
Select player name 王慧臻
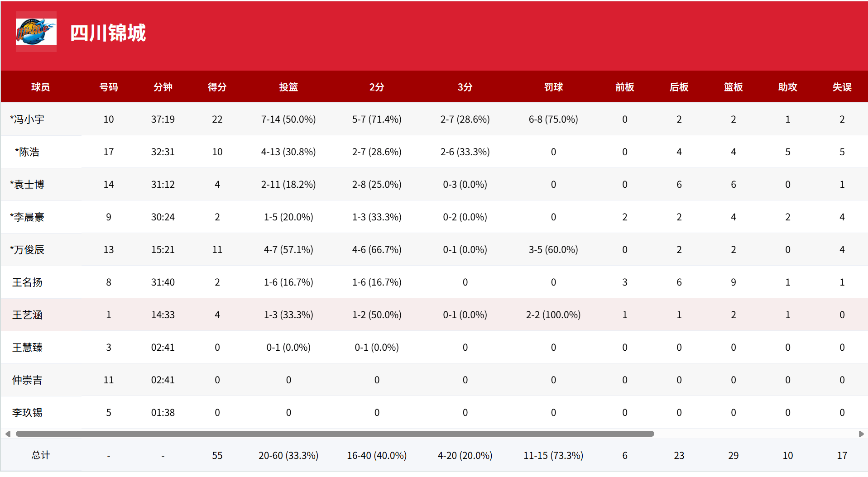[27, 348]
